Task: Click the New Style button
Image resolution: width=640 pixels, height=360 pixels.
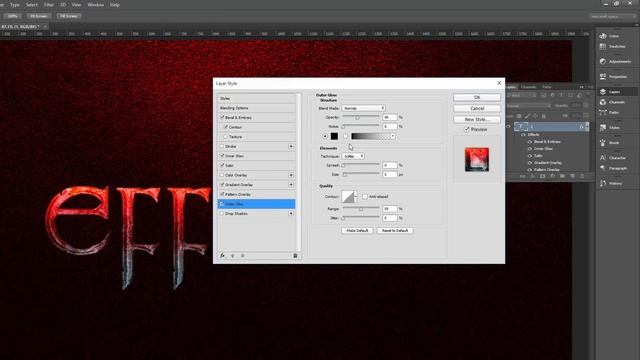Action: pyautogui.click(x=477, y=120)
